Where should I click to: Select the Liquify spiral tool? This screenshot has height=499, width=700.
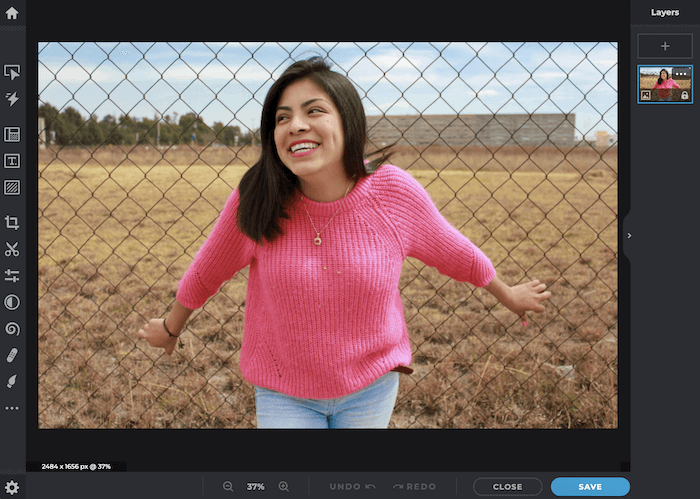(x=12, y=329)
